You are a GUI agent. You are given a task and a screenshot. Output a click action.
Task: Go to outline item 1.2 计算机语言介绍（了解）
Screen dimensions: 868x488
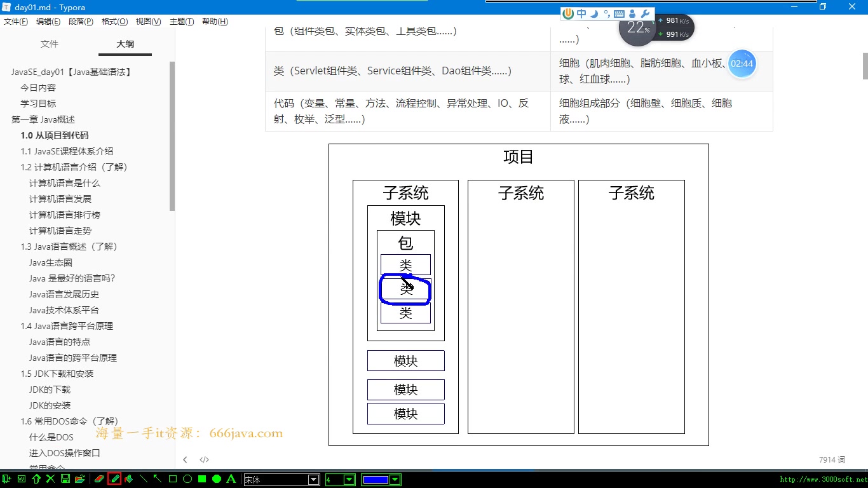[74, 167]
